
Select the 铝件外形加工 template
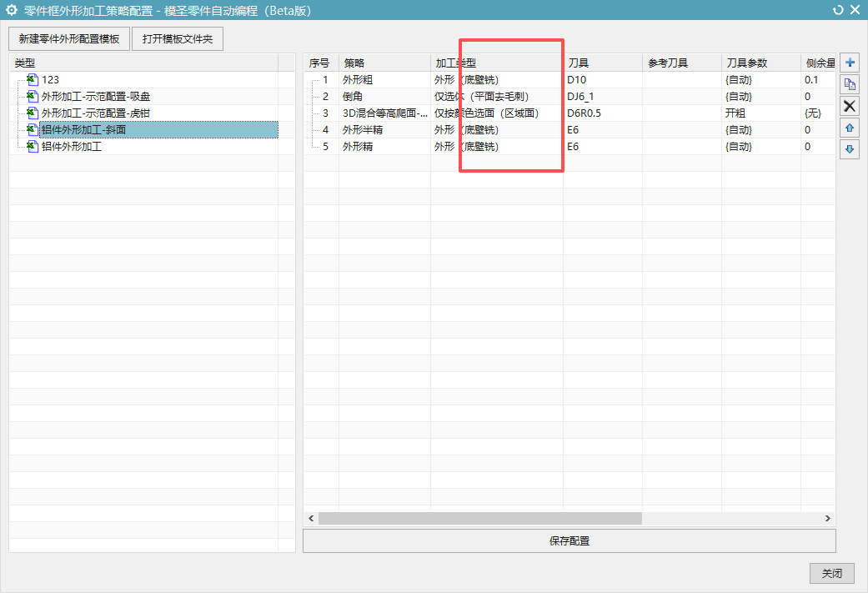tap(72, 146)
